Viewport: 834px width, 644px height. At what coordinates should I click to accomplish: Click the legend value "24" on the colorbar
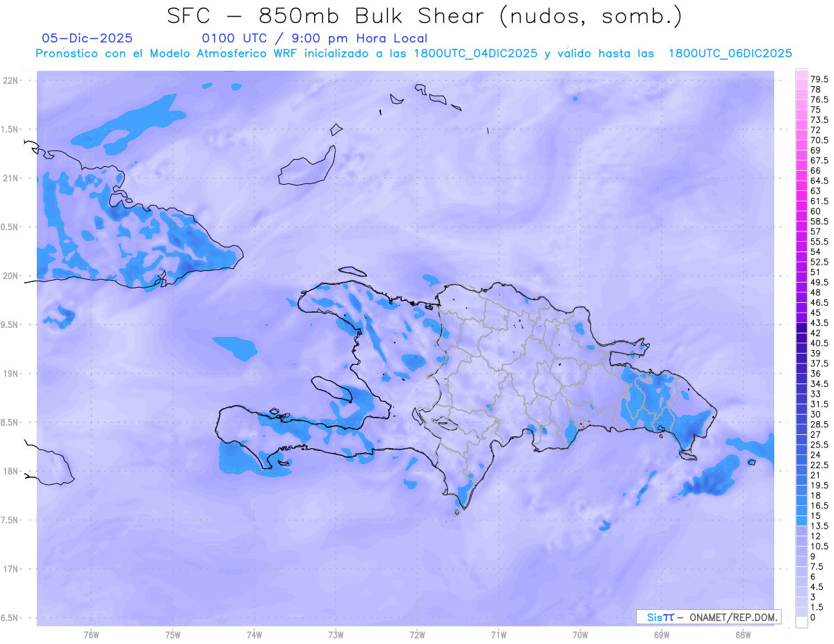815,454
